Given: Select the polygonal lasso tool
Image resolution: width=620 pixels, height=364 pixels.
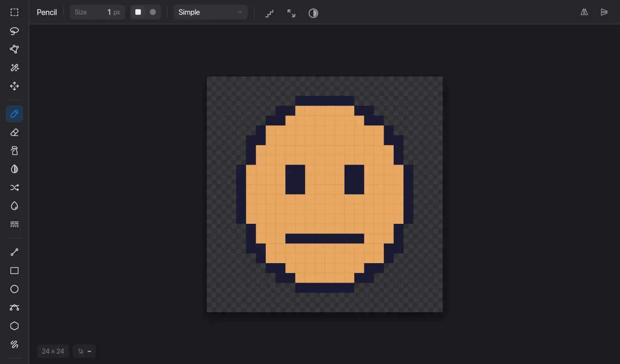Looking at the screenshot, I should pyautogui.click(x=15, y=49).
